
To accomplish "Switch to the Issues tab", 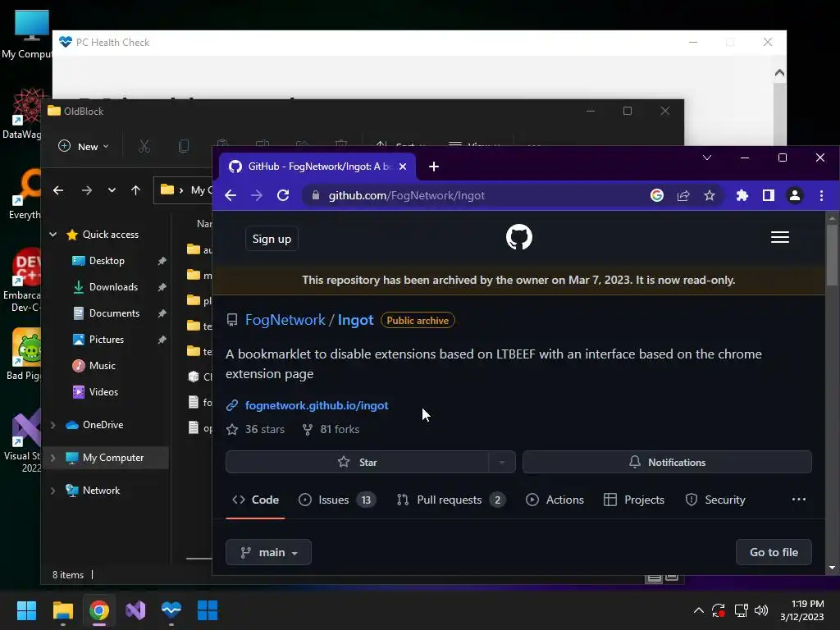I will coord(337,500).
